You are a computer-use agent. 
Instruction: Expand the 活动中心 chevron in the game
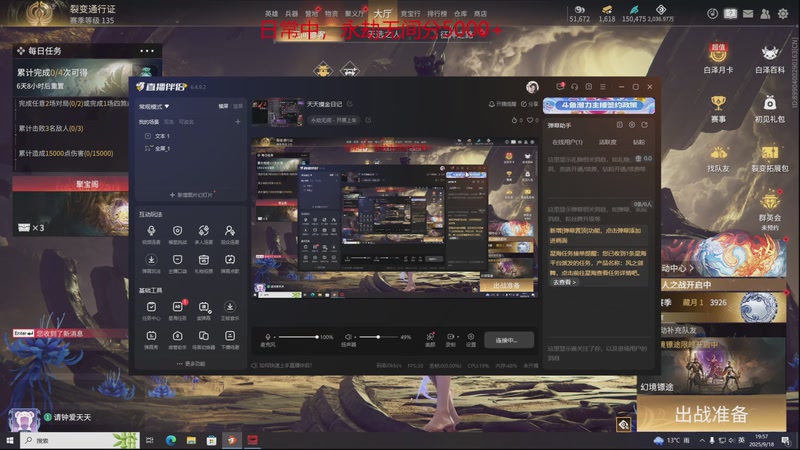(x=691, y=268)
